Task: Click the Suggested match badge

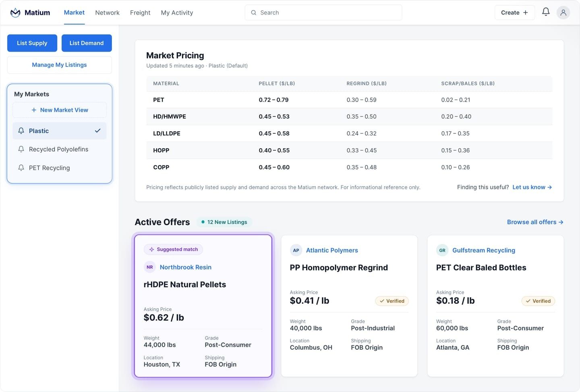Action: (x=173, y=249)
